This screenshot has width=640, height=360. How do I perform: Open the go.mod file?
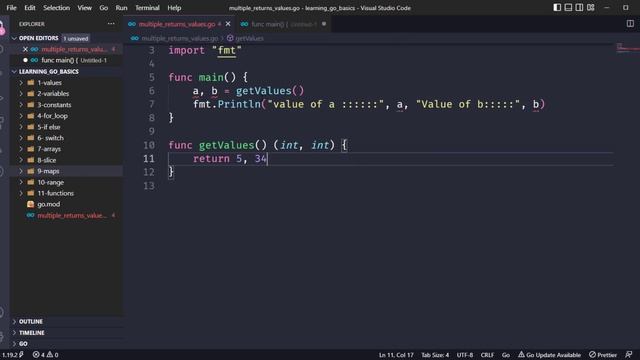49,204
